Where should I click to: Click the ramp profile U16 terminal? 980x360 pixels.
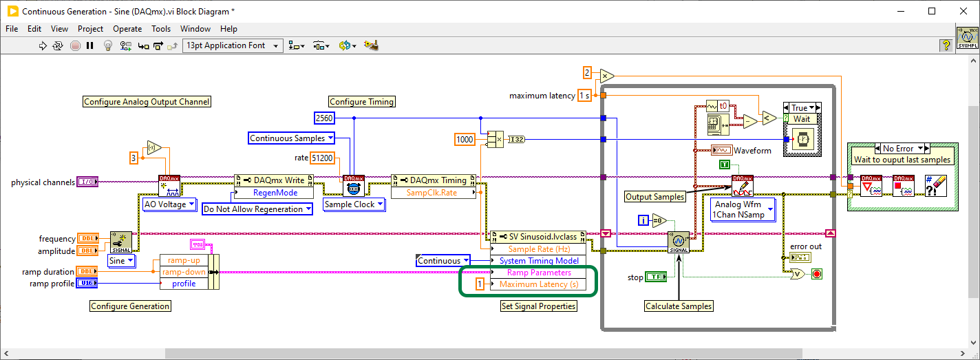87,283
